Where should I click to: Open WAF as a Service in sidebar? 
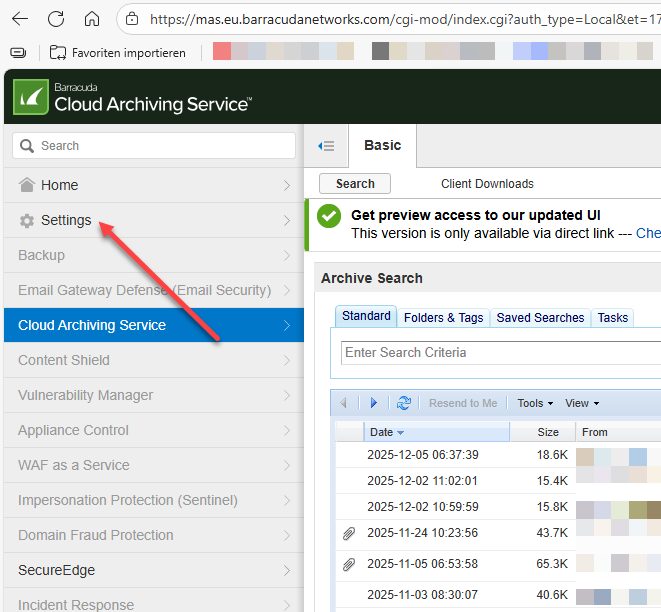tap(154, 465)
